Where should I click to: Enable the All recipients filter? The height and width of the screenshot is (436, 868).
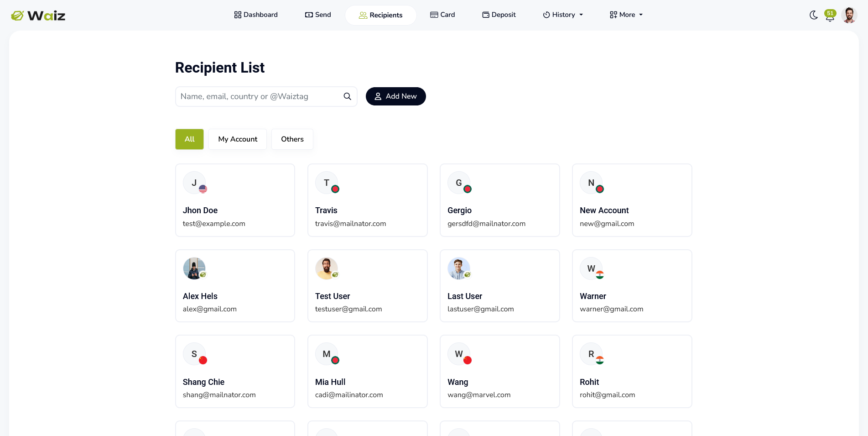tap(189, 139)
